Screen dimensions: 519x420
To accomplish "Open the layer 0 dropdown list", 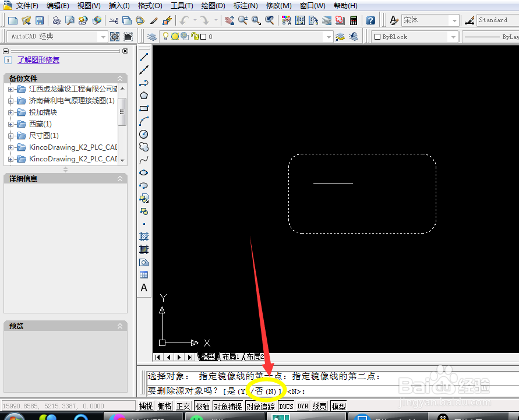I will pos(329,37).
